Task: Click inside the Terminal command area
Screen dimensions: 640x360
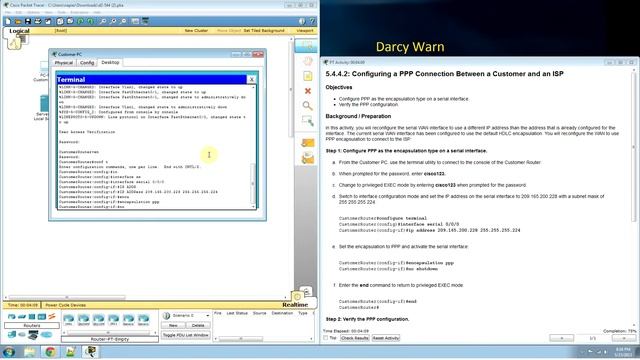Action: [x=154, y=147]
